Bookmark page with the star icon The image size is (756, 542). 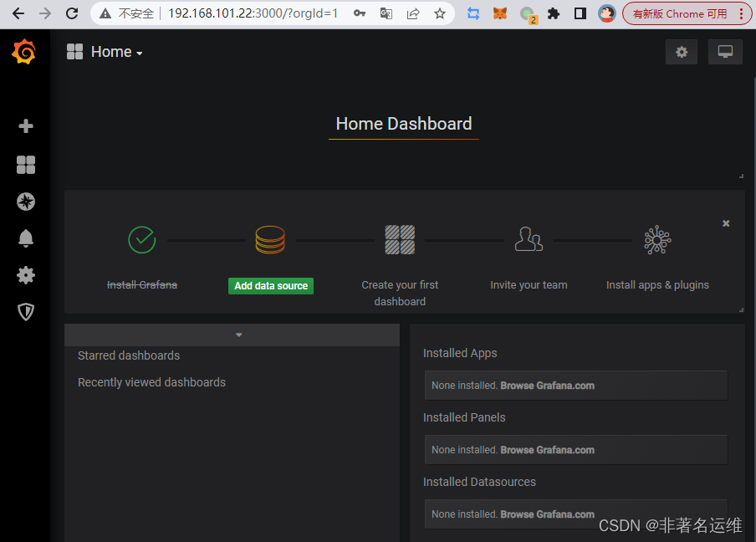[x=439, y=13]
